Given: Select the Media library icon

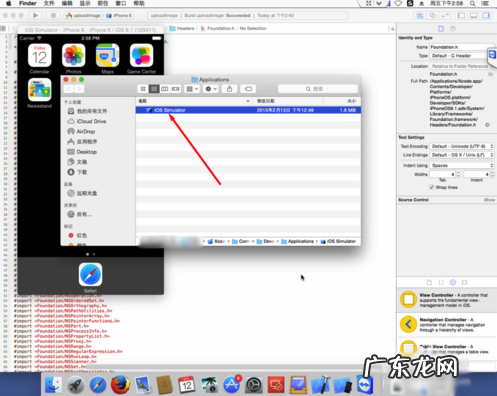Looking at the screenshot, I should tap(464, 282).
